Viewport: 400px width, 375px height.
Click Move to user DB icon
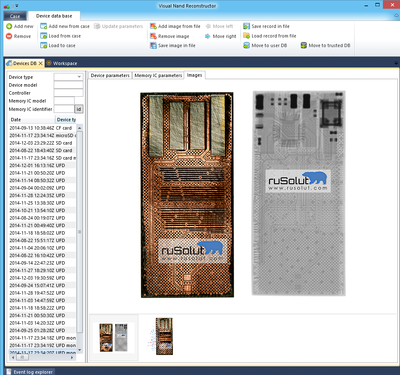(247, 45)
